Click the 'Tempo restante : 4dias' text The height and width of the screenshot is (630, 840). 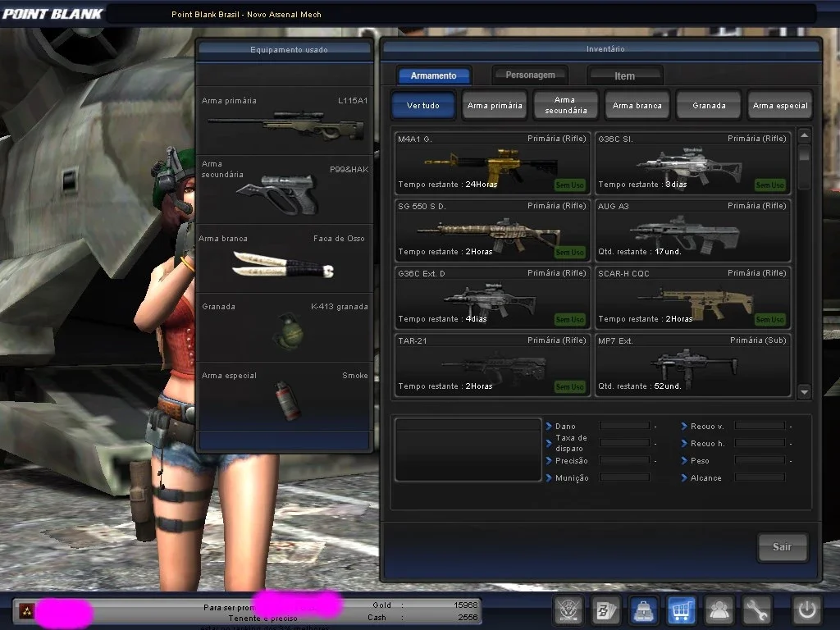[442, 319]
